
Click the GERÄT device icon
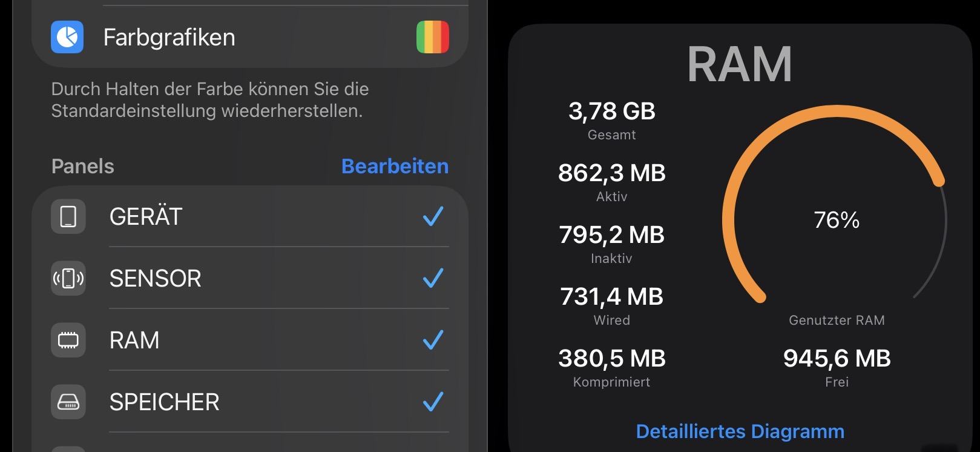pos(68,216)
